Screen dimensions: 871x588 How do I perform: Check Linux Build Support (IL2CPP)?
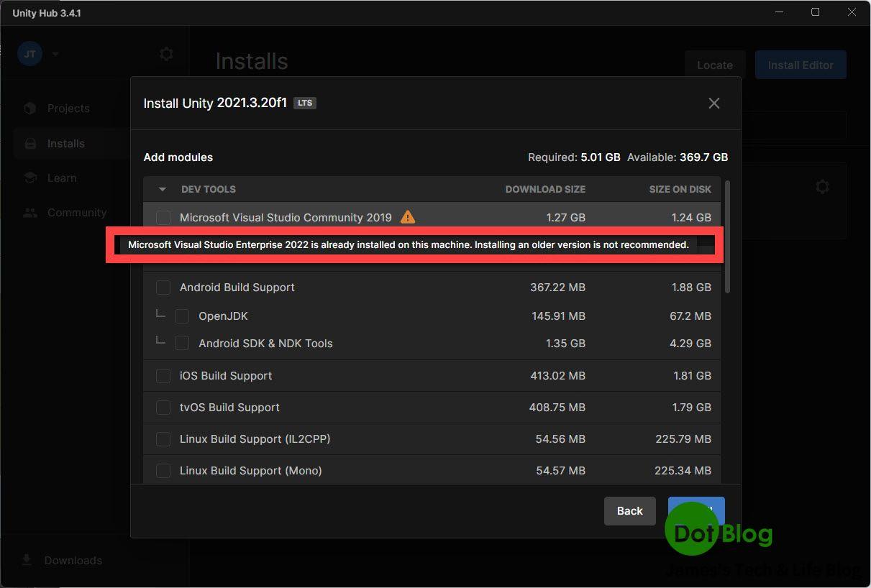click(x=163, y=438)
